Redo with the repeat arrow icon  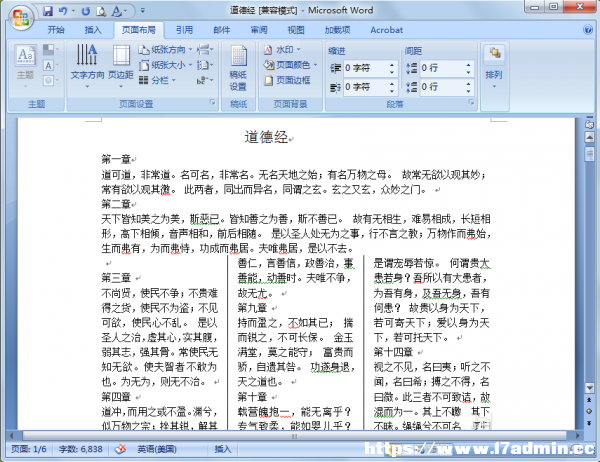[x=86, y=11]
